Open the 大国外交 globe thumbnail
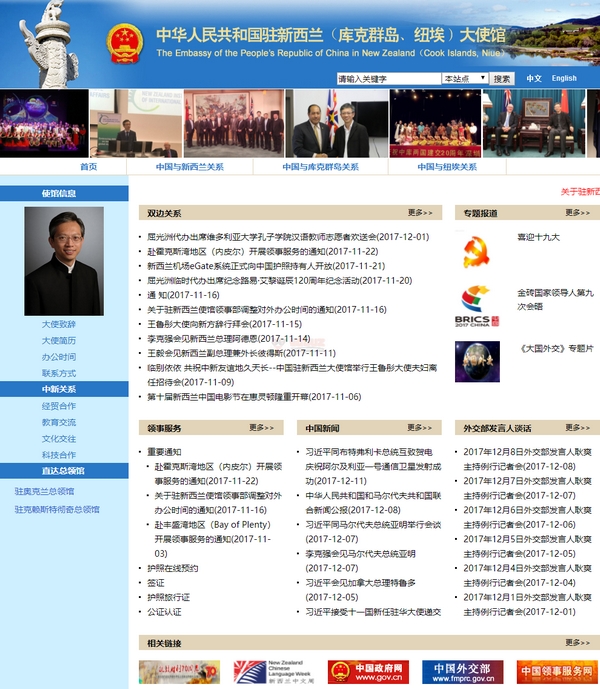Image resolution: width=600 pixels, height=689 pixels. click(477, 362)
